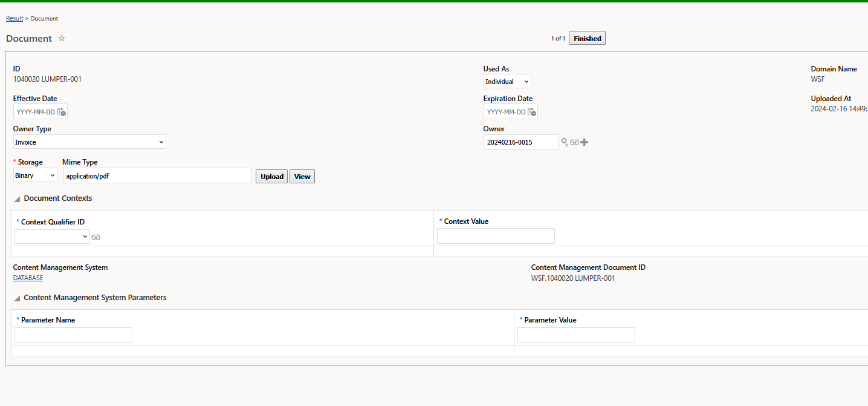This screenshot has width=868, height=406.
Task: Open Expiration Date calendar picker
Action: pos(531,112)
